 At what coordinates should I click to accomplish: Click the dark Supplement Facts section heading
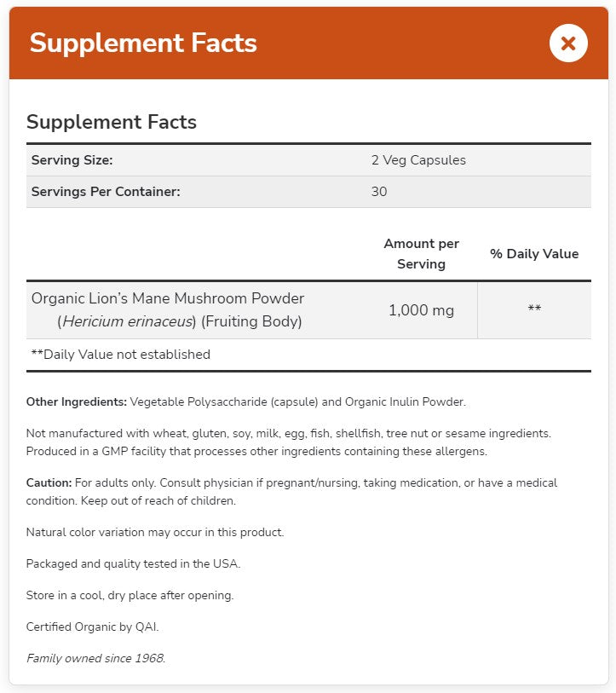112,122
